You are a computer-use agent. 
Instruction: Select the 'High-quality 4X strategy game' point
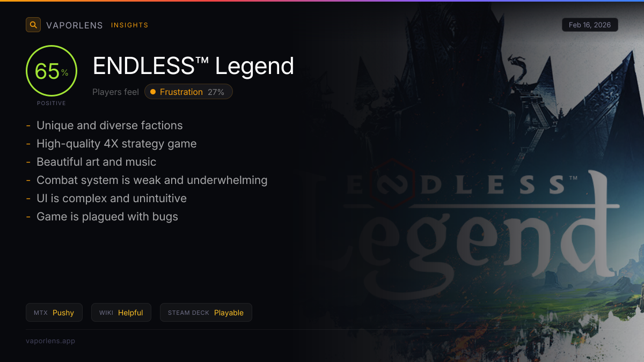[116, 144]
